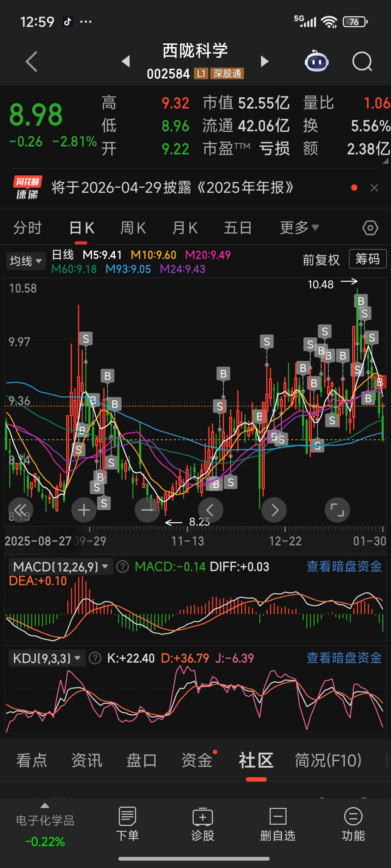Screen dimensions: 391x868
Task: Move chart cursor left
Action: tap(211, 510)
